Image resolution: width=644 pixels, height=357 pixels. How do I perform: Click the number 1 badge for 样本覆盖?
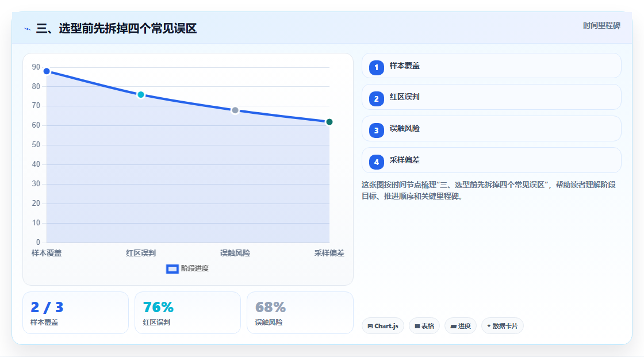(376, 67)
